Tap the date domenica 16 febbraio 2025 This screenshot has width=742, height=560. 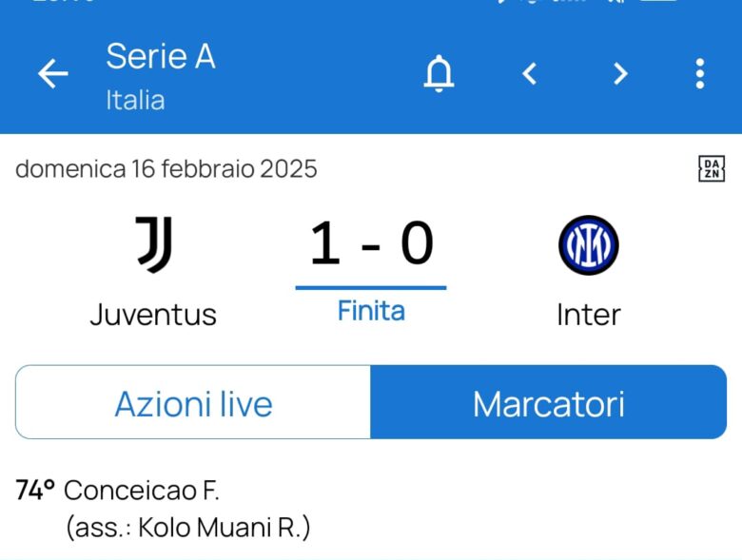coord(166,169)
